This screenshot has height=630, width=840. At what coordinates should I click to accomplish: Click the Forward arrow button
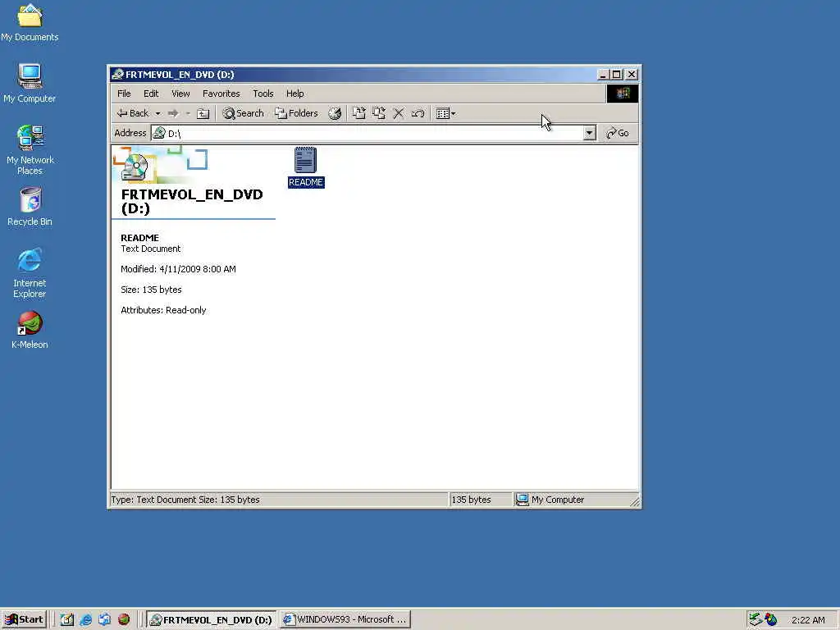[x=173, y=113]
